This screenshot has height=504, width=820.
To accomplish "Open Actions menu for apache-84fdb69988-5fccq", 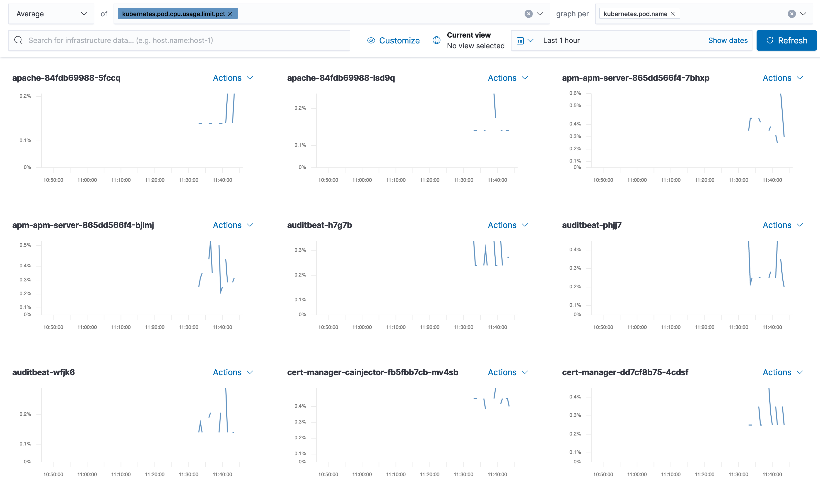I will (233, 78).
